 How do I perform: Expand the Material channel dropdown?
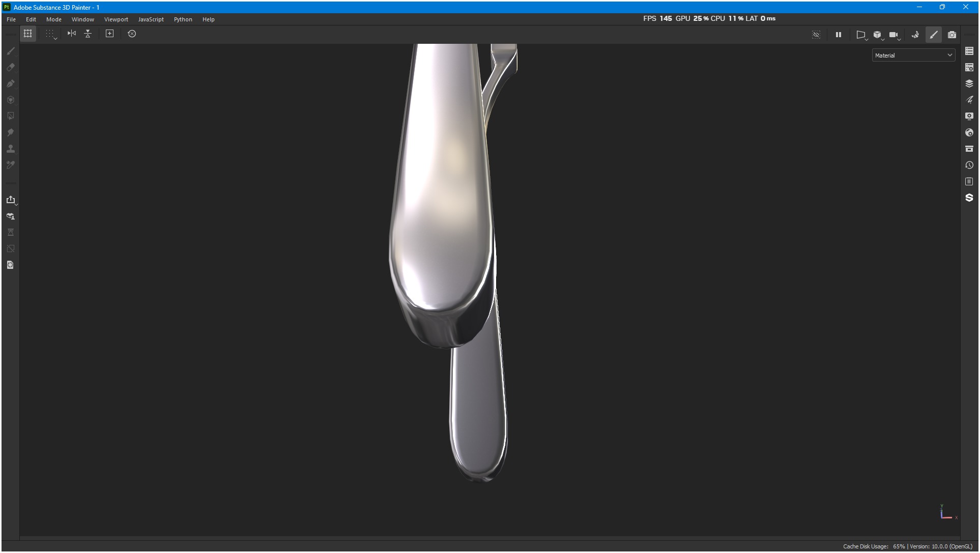coord(913,56)
